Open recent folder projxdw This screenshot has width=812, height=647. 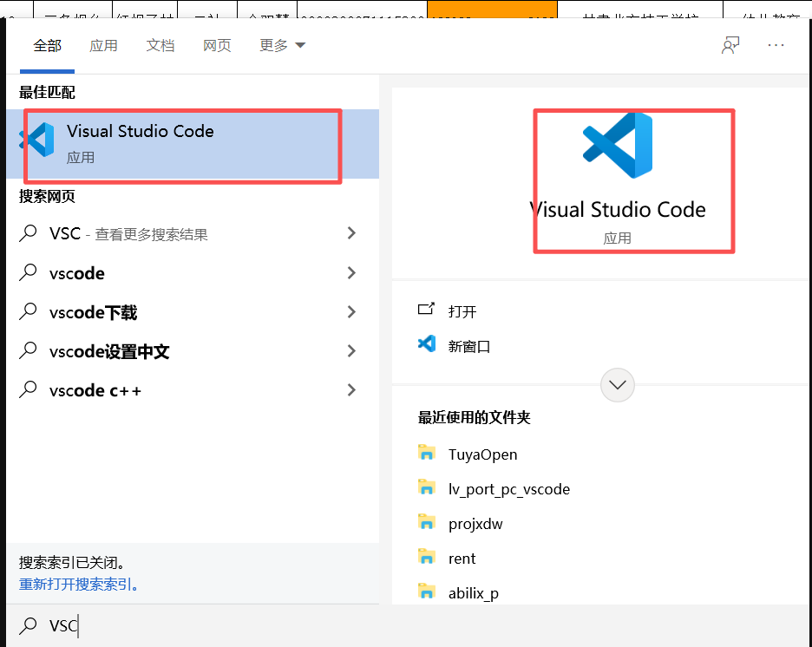click(x=475, y=524)
